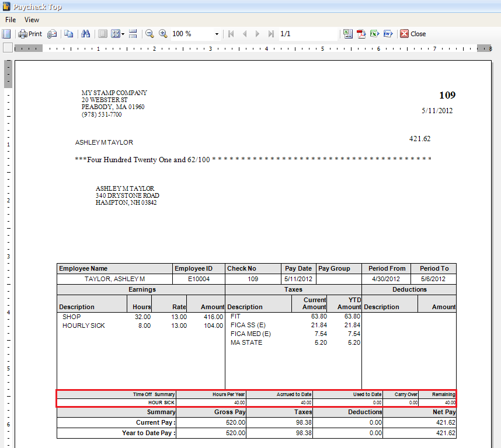This screenshot has width=501, height=448.
Task: Click the MA STATE tax description
Action: pos(246,342)
